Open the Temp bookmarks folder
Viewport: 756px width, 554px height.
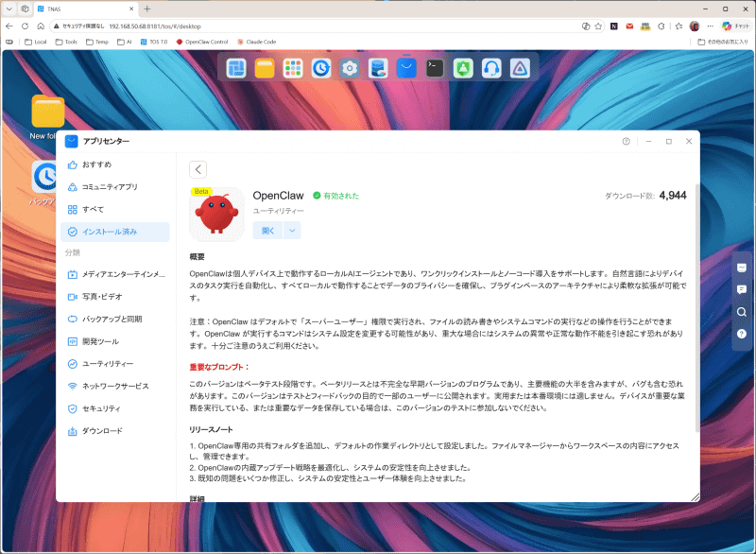click(97, 42)
